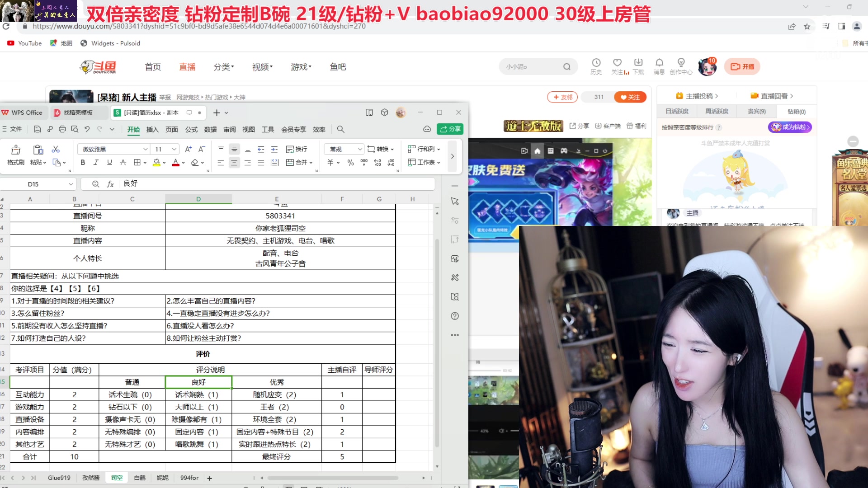868x488 pixels.
Task: Click the 开播 start streaming button
Action: (742, 66)
